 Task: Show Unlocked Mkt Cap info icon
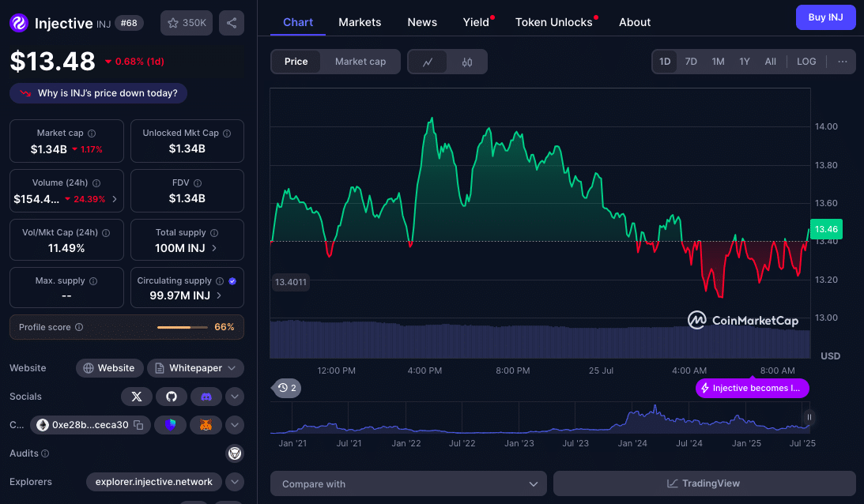(x=227, y=134)
